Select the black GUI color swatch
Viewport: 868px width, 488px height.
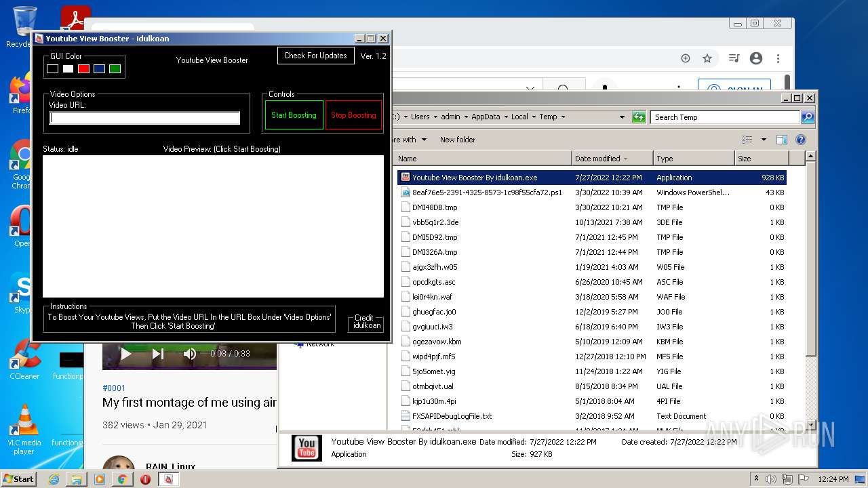click(x=52, y=69)
